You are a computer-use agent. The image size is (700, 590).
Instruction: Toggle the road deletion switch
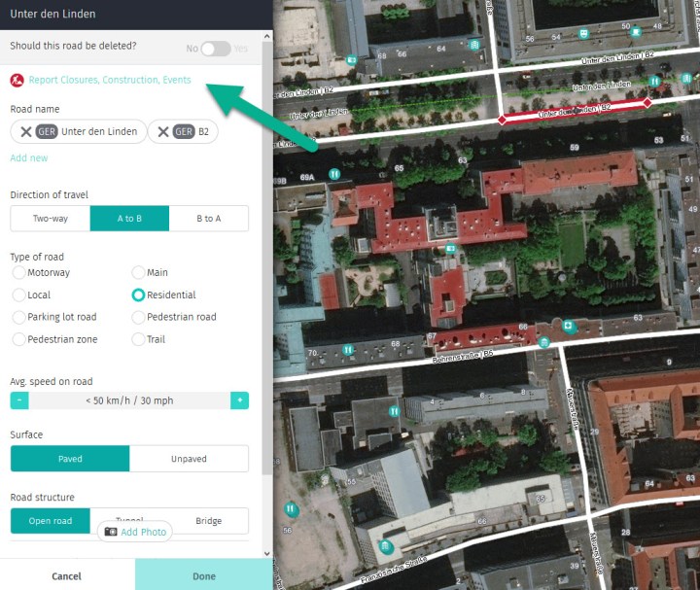(215, 48)
